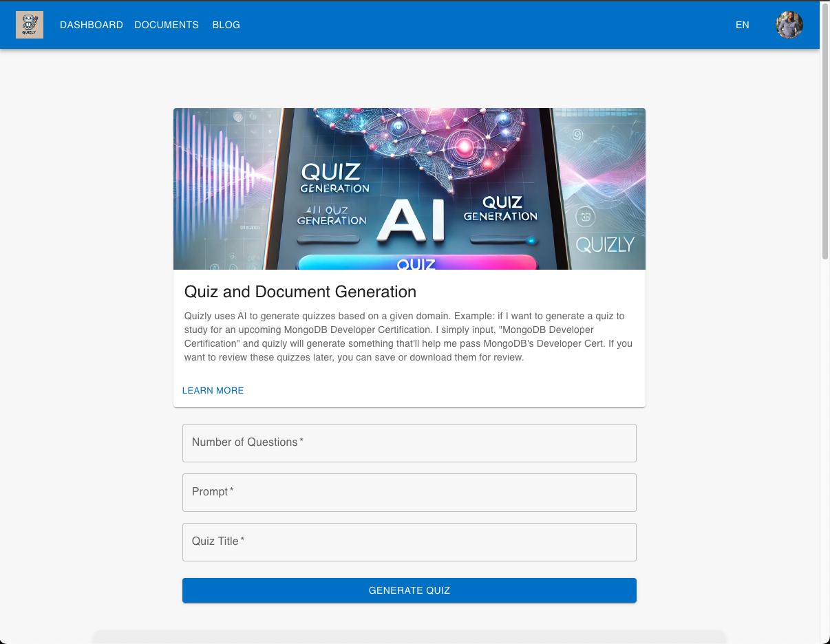Viewport: 830px width, 644px height.
Task: Open the Documents nav item
Action: point(167,25)
